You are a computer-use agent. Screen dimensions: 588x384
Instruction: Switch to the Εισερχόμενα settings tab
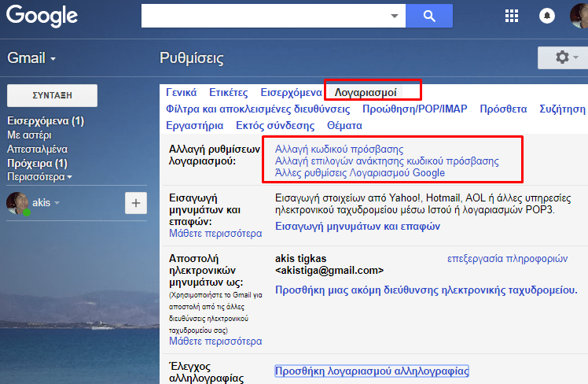(x=291, y=92)
